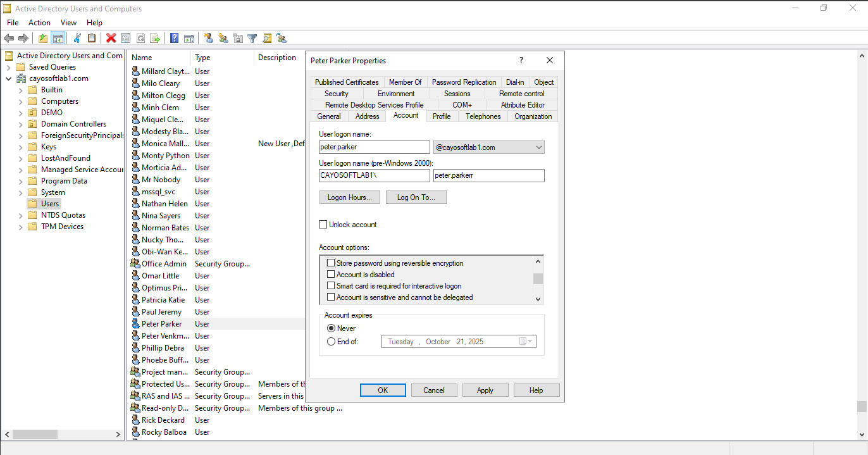Click the Cut scissors toolbar icon
868x455 pixels.
tap(77, 38)
